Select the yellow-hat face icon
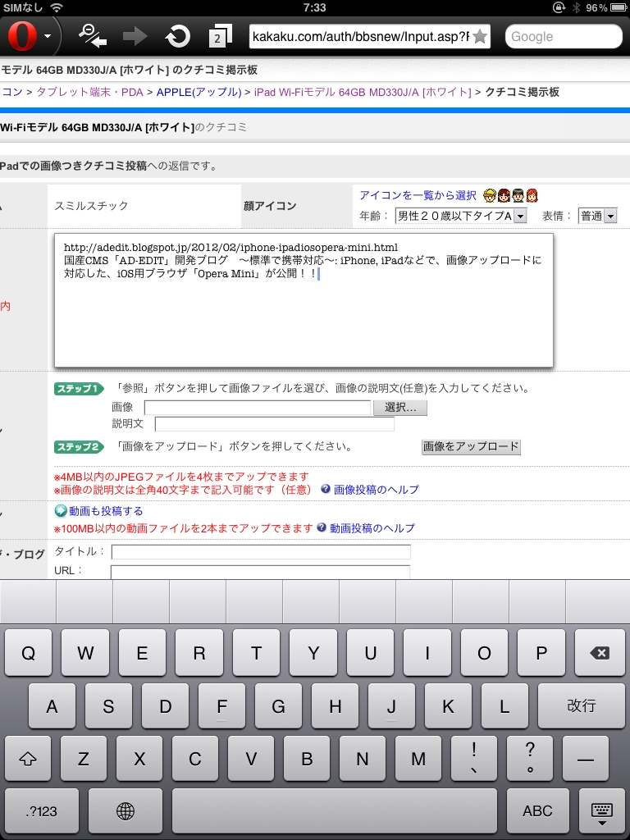Screen dimensions: 630x840 pyautogui.click(x=489, y=195)
